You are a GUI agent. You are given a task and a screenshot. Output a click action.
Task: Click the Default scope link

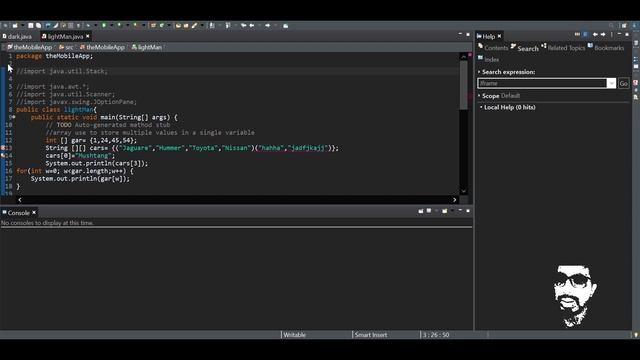tap(510, 96)
